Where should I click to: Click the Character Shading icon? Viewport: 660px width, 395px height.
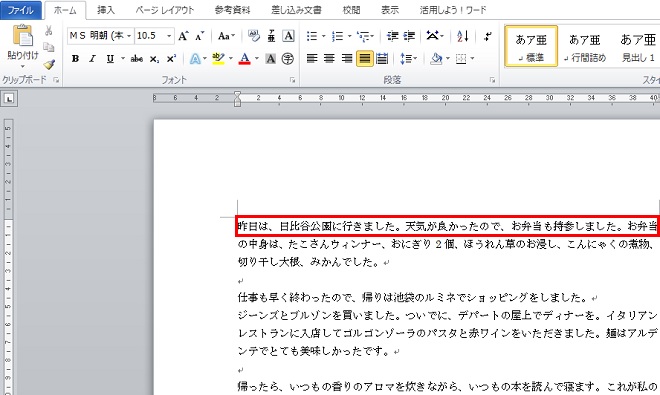coord(271,59)
